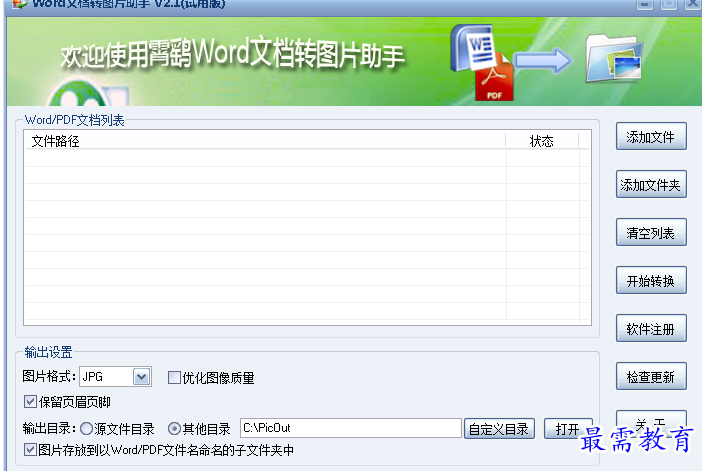Click the picture folder icon in banner
This screenshot has height=471, width=702.
(614, 58)
